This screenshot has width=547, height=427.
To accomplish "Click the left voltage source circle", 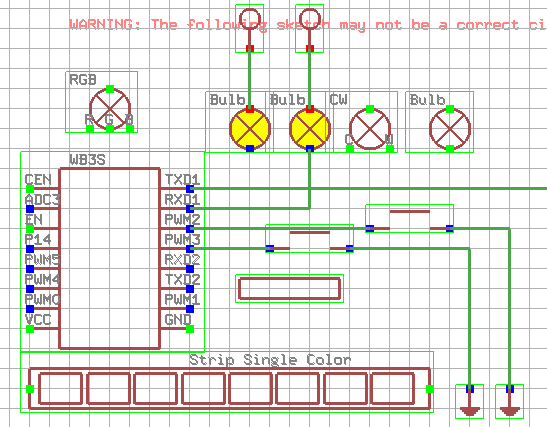I will click(x=250, y=18).
